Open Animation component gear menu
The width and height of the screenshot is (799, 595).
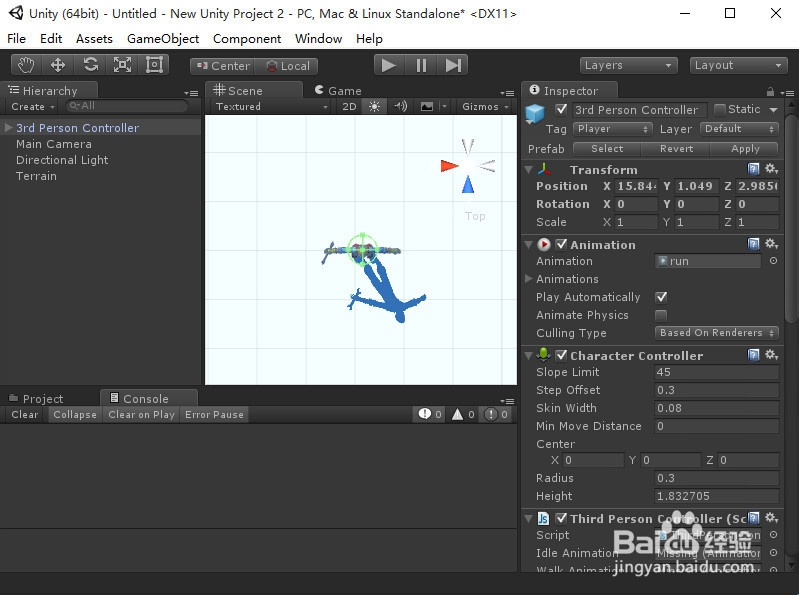coord(771,244)
